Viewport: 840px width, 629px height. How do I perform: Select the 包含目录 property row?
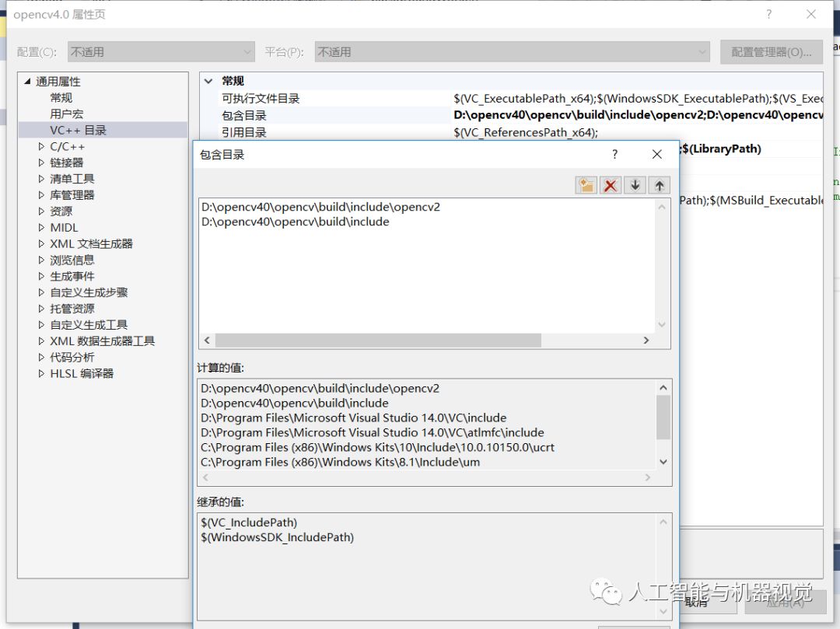pos(244,116)
